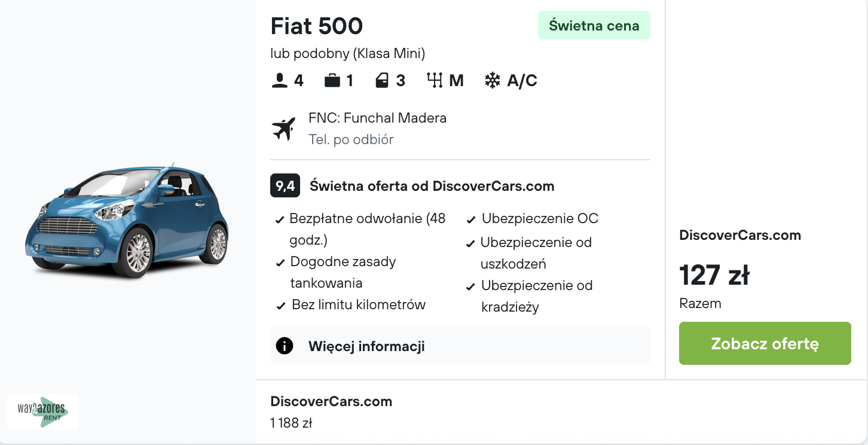Screen dimensions: 868x445
Task: Click the passenger capacity icon showing 4 seats
Action: coord(279,80)
